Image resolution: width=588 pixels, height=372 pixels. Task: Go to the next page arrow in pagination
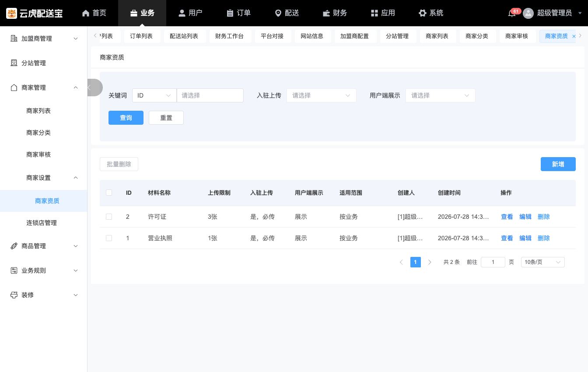(x=430, y=262)
